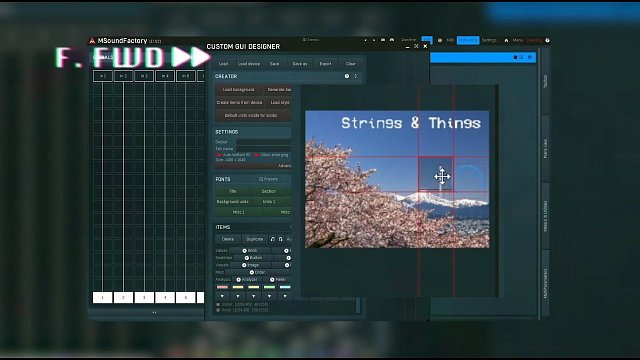The width and height of the screenshot is (640, 360).
Task: Select the Knob row icon in items list
Action: (218, 310)
